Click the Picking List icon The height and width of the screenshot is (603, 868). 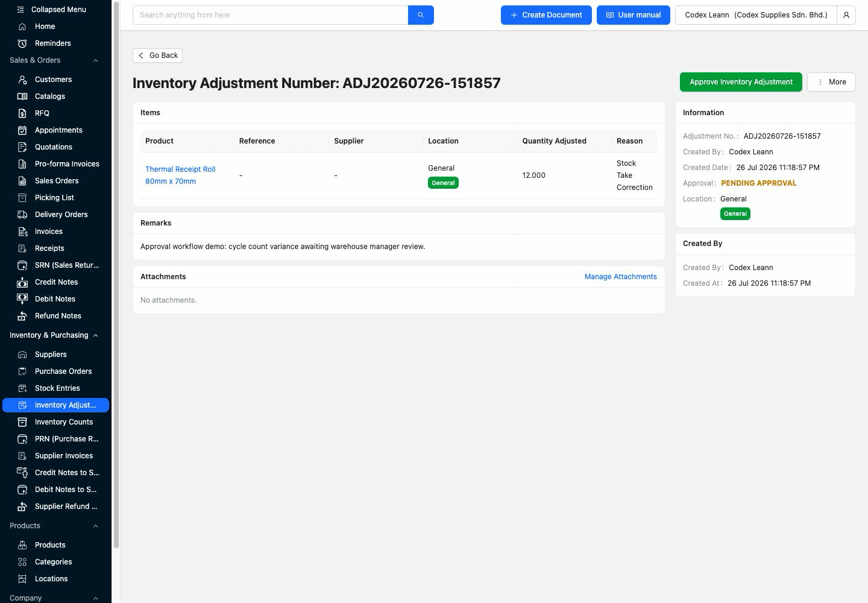point(22,198)
